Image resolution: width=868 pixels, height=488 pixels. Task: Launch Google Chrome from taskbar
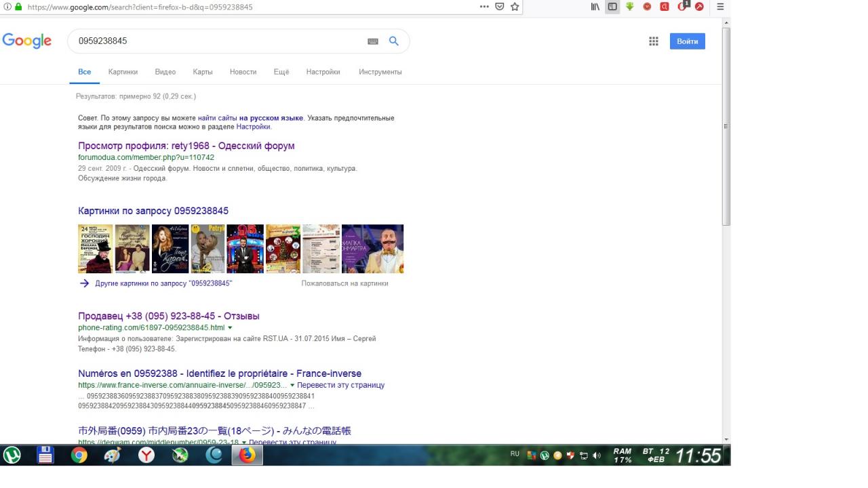79,455
